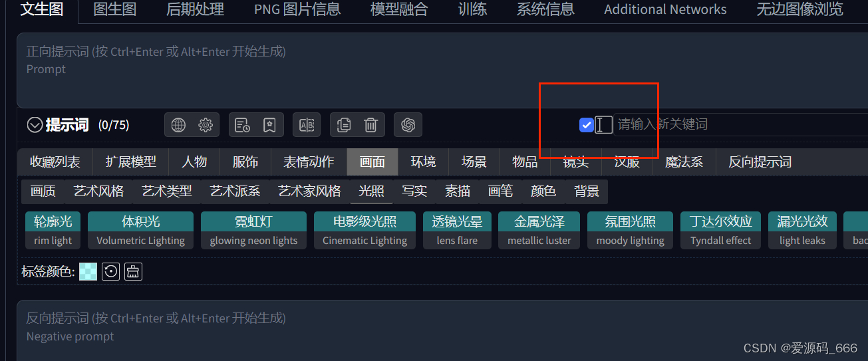This screenshot has width=868, height=361.
Task: Add 丁达尔效应 Tyndall effect tag
Action: point(720,231)
